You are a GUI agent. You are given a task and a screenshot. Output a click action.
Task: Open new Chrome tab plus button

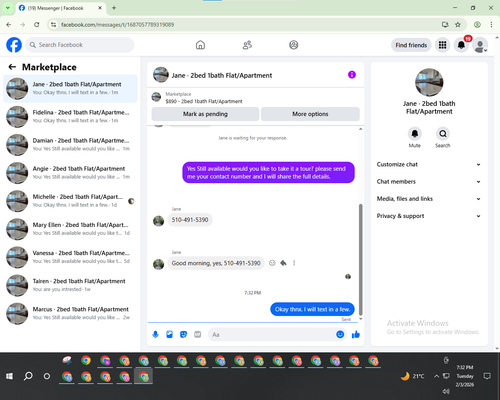(114, 8)
